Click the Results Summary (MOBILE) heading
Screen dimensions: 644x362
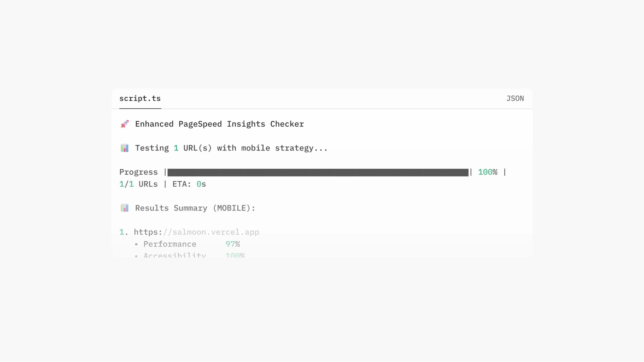[195, 208]
